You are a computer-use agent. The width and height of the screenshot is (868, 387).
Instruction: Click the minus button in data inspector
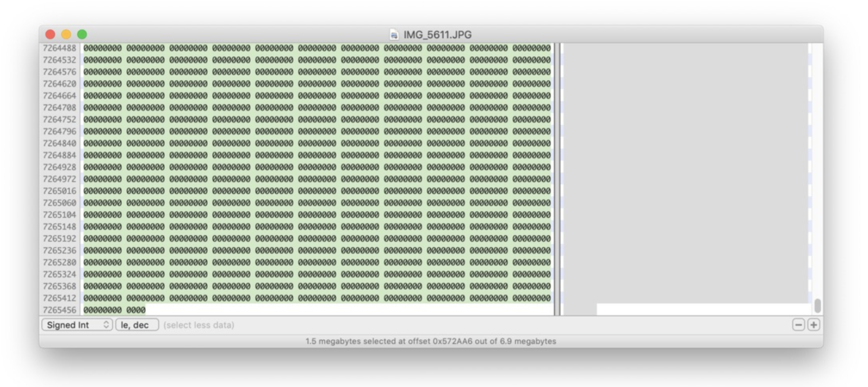tap(798, 325)
